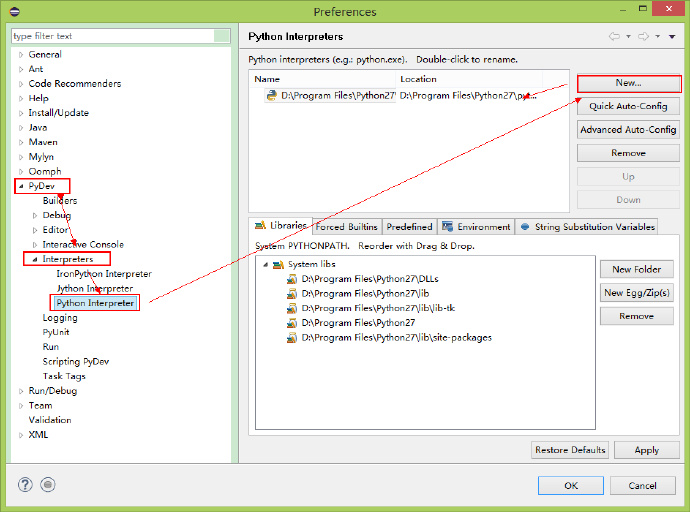690x512 pixels.
Task: Click the New... interpreter button
Action: coord(629,83)
